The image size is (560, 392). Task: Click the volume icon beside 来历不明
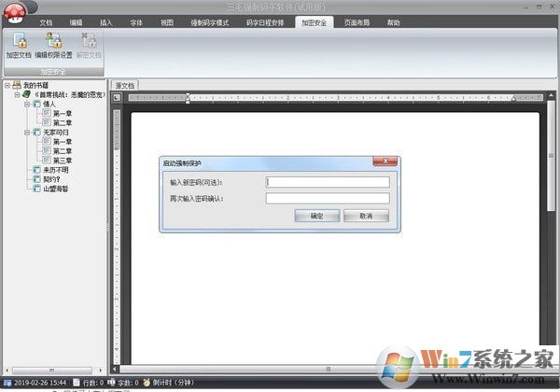coord(36,170)
